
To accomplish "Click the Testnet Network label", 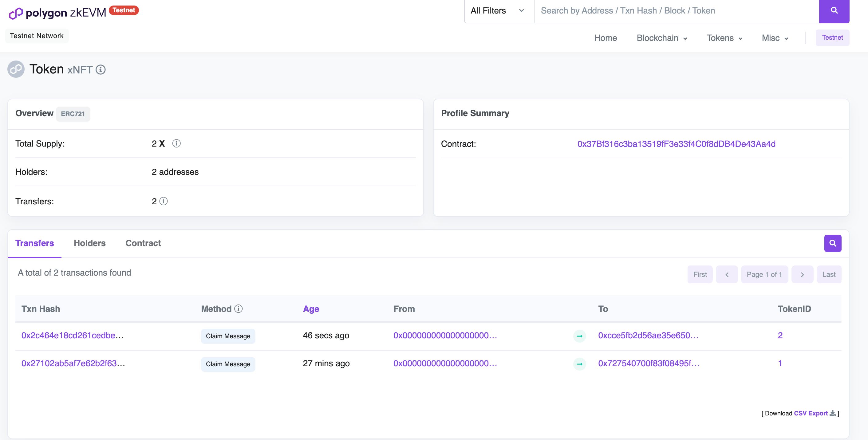I will click(37, 36).
